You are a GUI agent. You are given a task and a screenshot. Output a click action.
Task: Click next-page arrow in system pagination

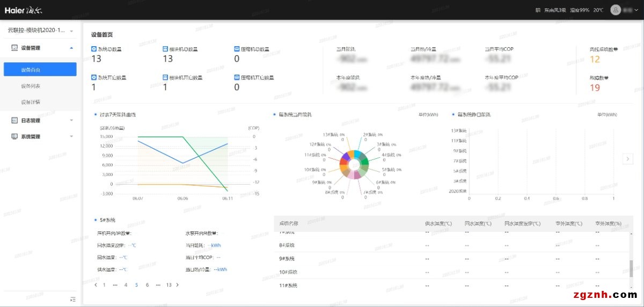click(x=178, y=285)
